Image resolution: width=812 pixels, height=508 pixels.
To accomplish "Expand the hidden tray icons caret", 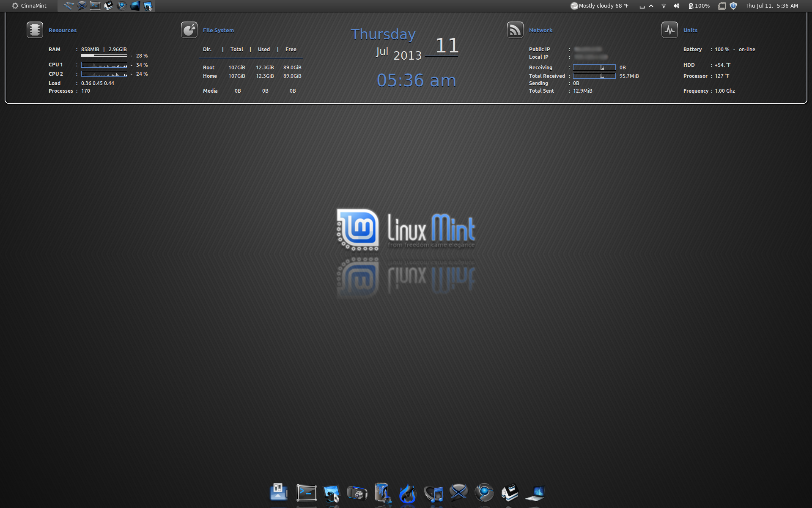I will point(651,6).
